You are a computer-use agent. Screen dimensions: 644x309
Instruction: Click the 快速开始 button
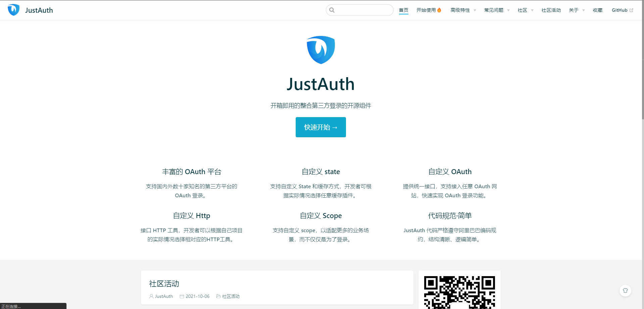(x=320, y=127)
